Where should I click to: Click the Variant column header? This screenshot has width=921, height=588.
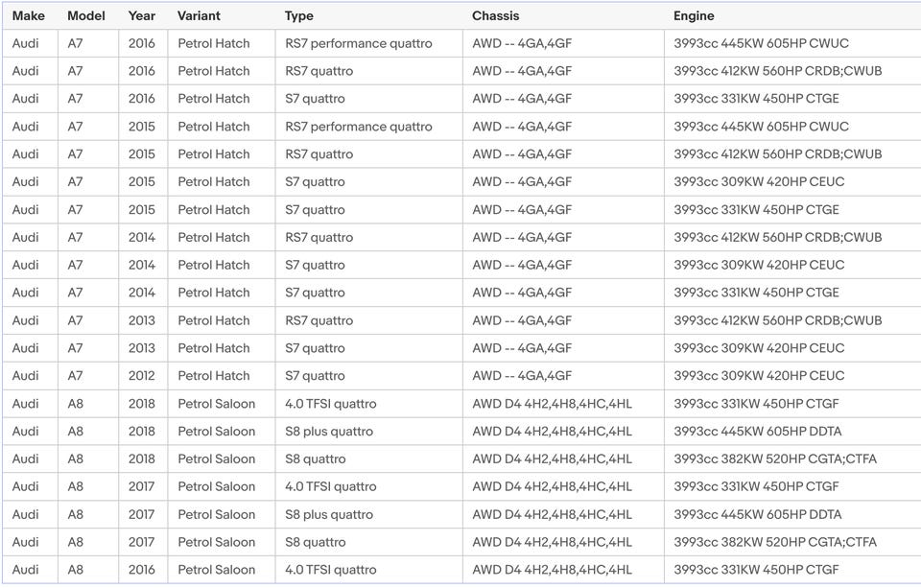point(199,15)
